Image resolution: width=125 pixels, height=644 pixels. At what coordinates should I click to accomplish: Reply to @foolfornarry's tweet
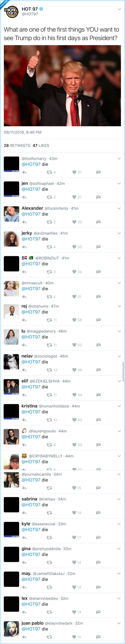pyautogui.click(x=24, y=172)
